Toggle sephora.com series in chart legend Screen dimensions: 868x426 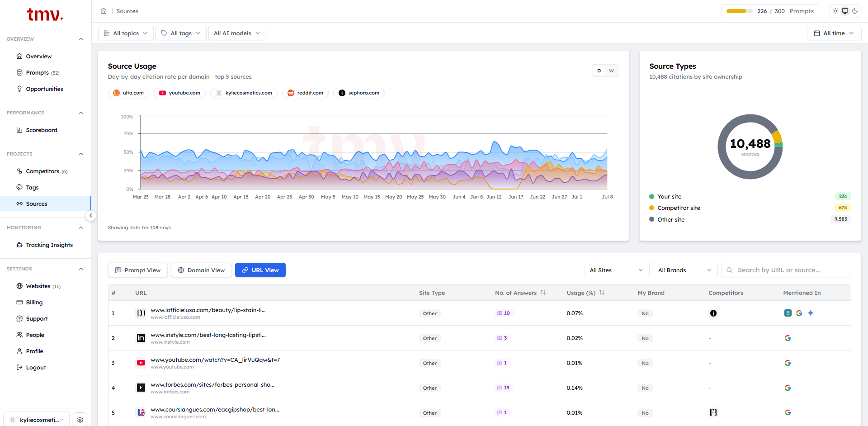359,93
